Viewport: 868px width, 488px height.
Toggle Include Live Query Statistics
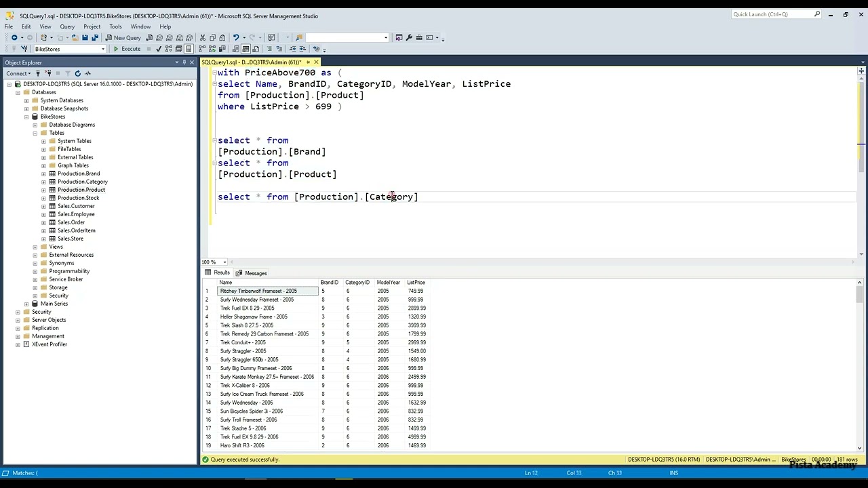[212, 49]
